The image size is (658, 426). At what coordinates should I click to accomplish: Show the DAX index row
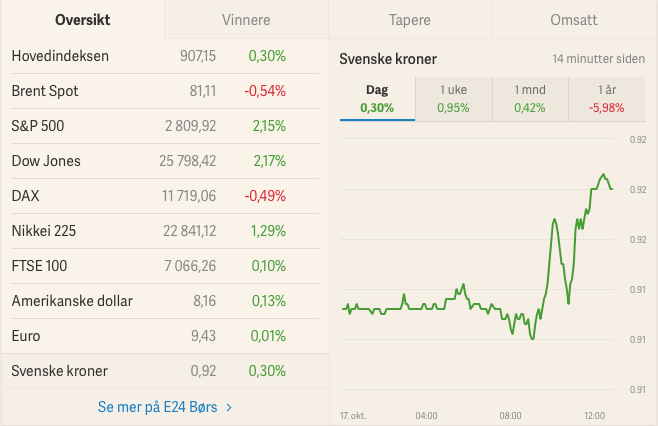click(x=165, y=196)
